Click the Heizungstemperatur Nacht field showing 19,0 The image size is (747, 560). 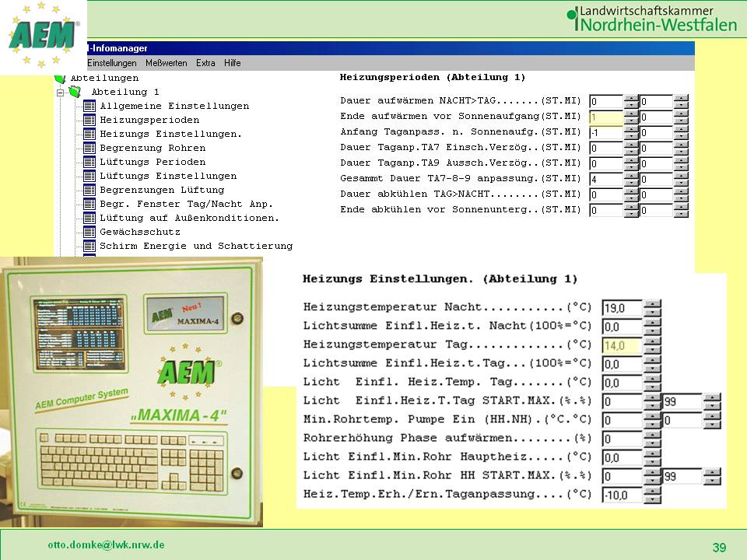pos(622,307)
